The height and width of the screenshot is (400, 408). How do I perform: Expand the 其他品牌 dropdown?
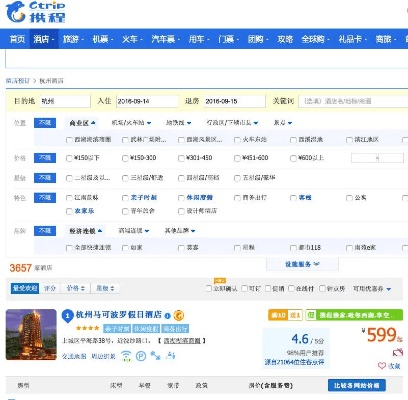point(180,231)
